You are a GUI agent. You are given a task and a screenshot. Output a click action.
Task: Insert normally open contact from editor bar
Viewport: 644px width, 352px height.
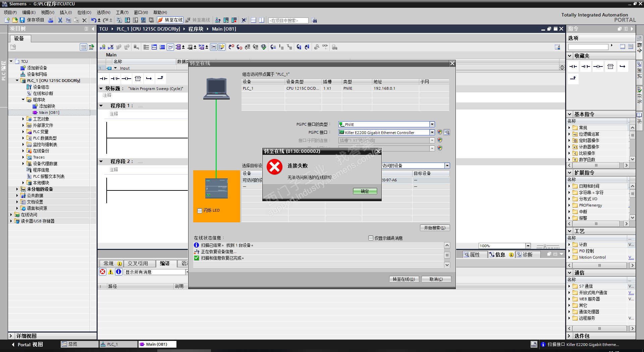coord(104,79)
